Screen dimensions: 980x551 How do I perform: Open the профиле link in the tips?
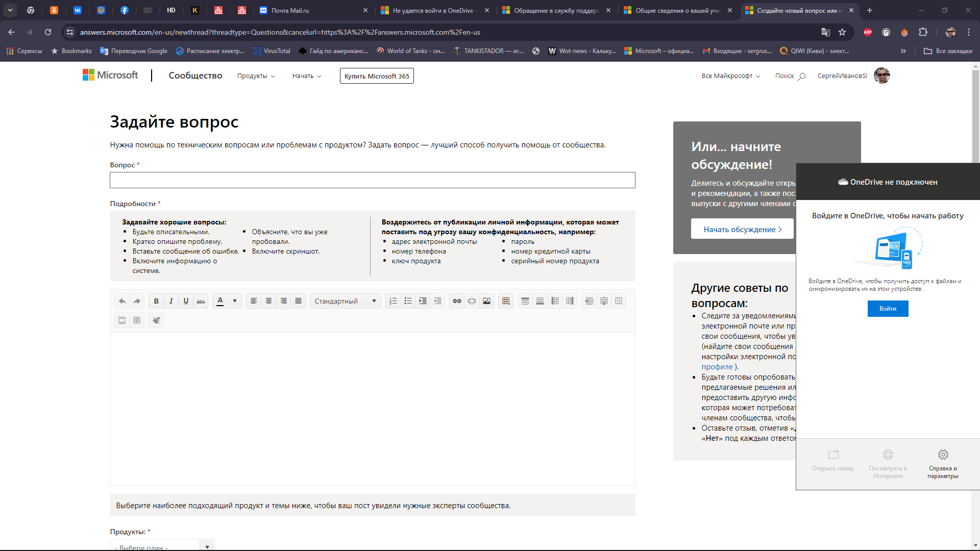pos(717,367)
